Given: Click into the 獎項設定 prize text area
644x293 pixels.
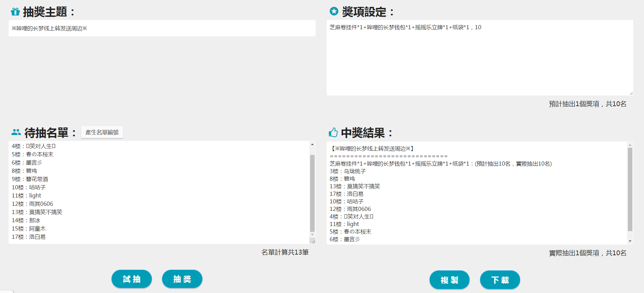Looking at the screenshot, I should [480, 58].
